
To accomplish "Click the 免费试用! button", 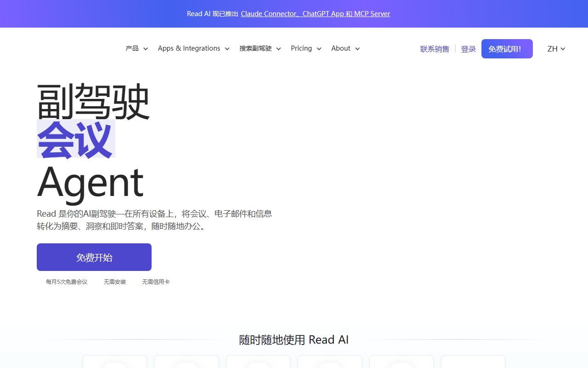I will click(x=507, y=49).
